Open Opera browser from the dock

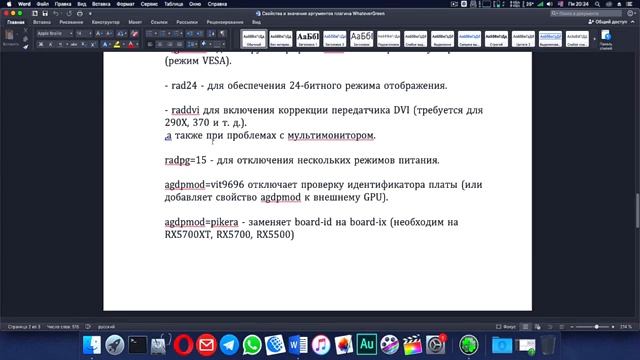pos(183,345)
